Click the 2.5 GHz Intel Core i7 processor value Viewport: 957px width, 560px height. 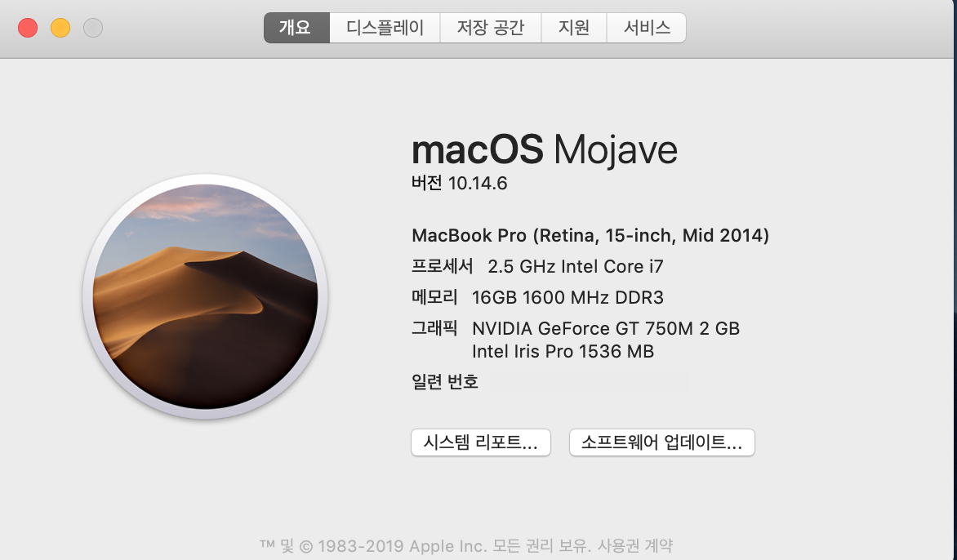[x=576, y=267]
